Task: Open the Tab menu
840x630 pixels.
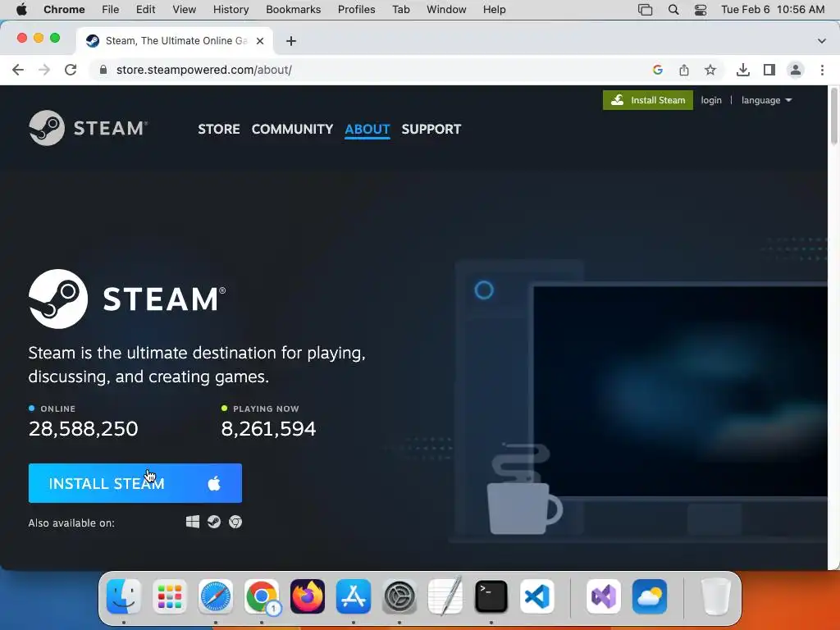Action: (400, 10)
